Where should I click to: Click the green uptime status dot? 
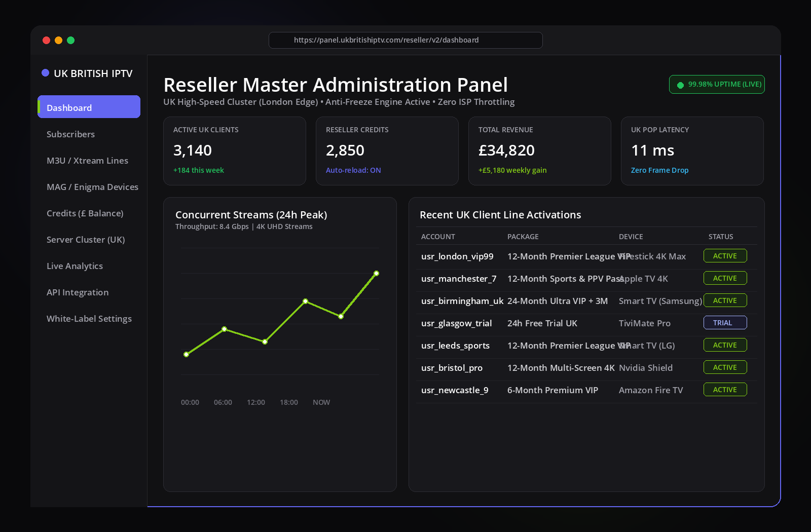(680, 85)
